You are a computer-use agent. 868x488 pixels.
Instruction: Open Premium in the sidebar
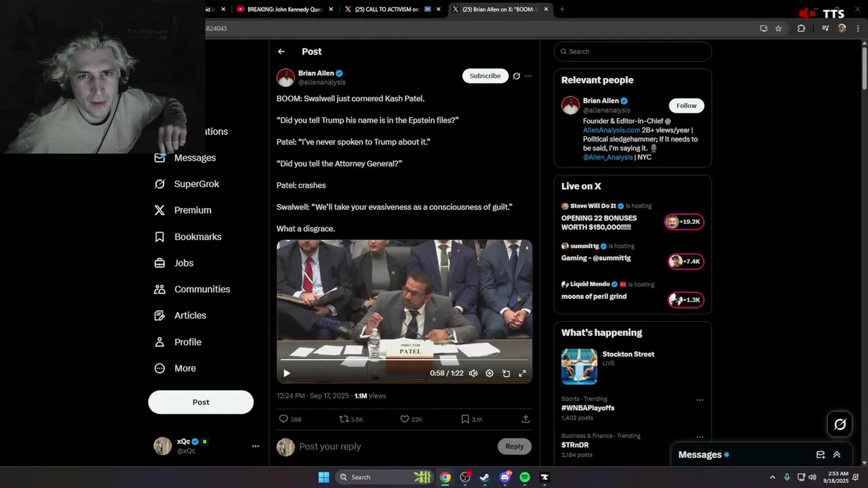coord(182,210)
